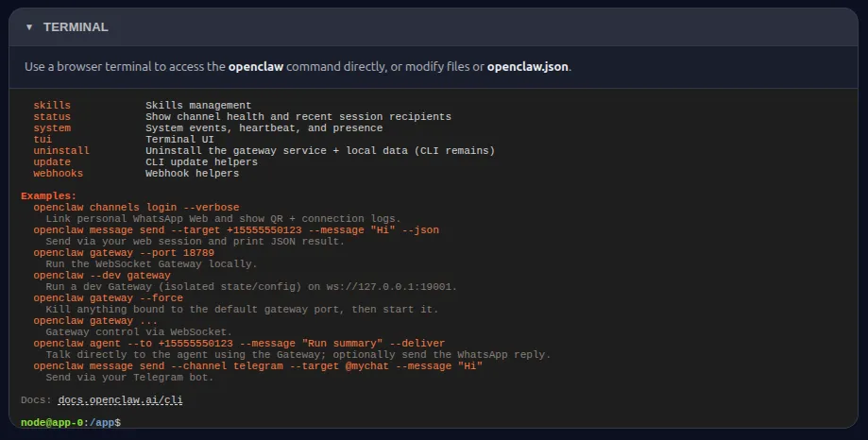Viewport: 868px width, 440px height.
Task: Click 'Talk directly to the agent' line
Action: [x=298, y=355]
